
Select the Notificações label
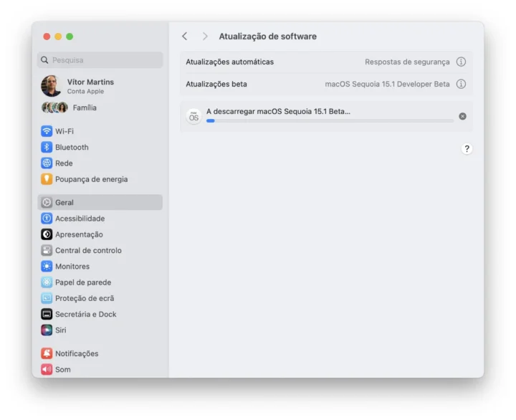[77, 353]
